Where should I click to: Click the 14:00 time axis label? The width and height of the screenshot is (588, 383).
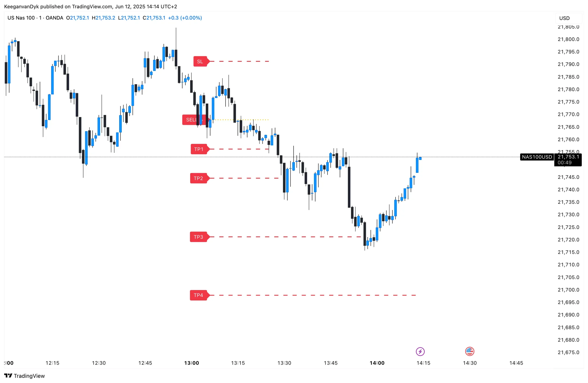click(x=377, y=363)
